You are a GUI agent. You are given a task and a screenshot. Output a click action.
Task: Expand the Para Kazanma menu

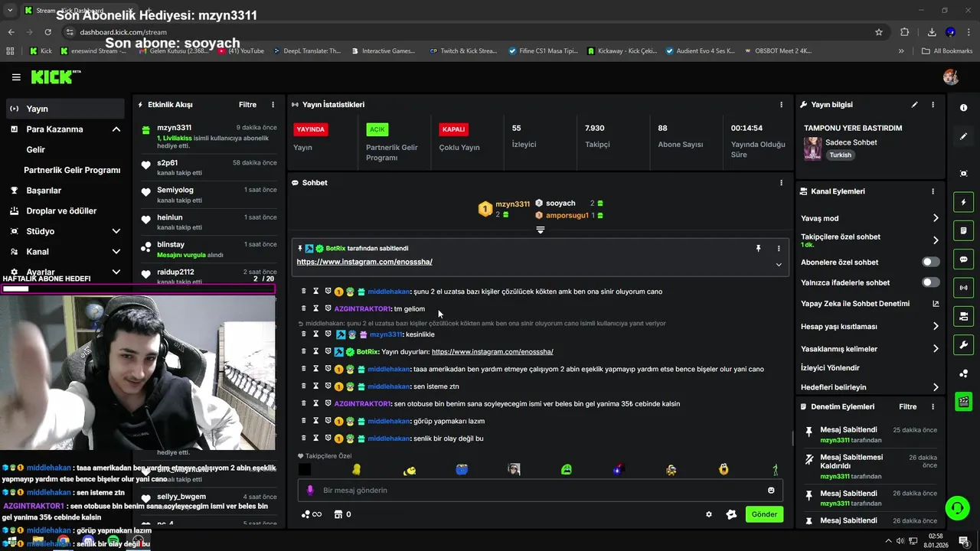[116, 129]
